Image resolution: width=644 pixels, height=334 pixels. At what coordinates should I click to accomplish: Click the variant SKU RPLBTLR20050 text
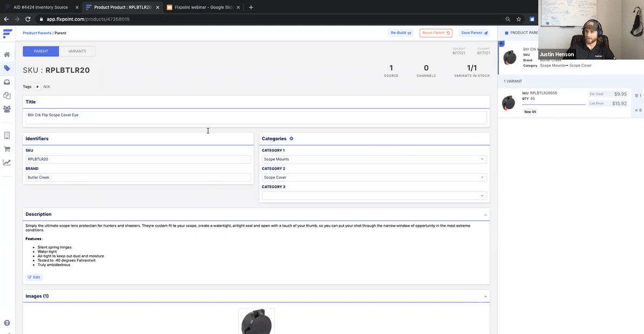(543, 93)
